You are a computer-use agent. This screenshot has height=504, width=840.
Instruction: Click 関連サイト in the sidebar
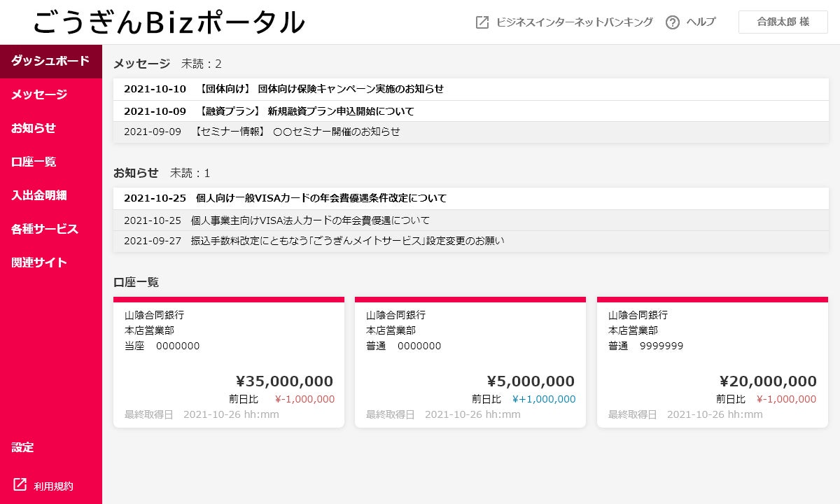pos(39,262)
